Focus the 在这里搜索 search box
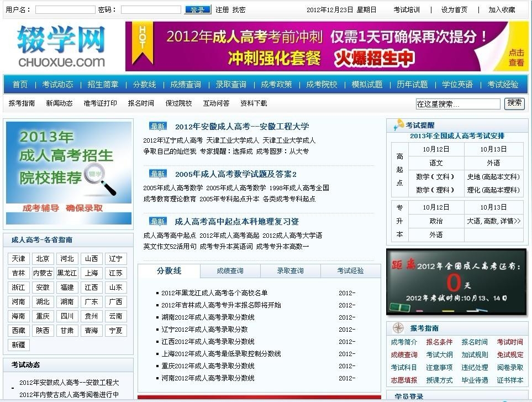The height and width of the screenshot is (402, 532). 457,104
